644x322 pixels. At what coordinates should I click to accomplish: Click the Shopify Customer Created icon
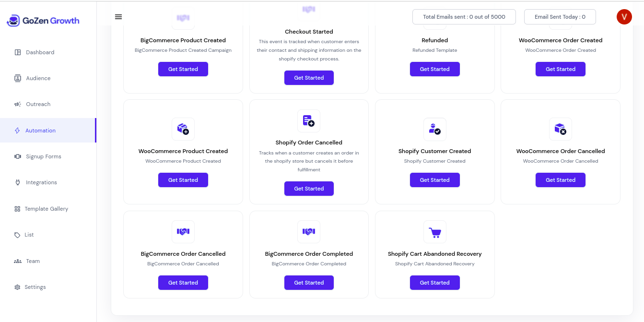[435, 129]
